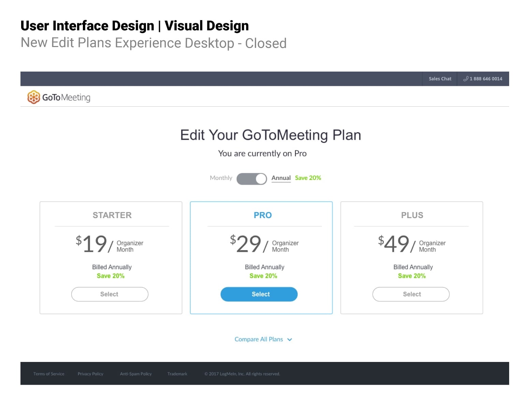
Task: Toggle the Monthly/Annual billing switch
Action: (x=252, y=179)
